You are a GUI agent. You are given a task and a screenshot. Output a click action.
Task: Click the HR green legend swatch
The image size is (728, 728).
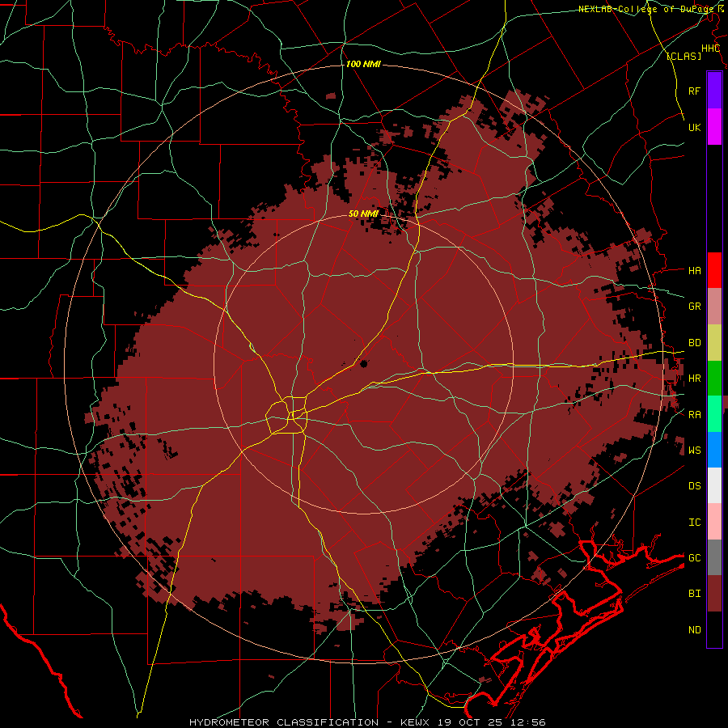pyautogui.click(x=714, y=379)
